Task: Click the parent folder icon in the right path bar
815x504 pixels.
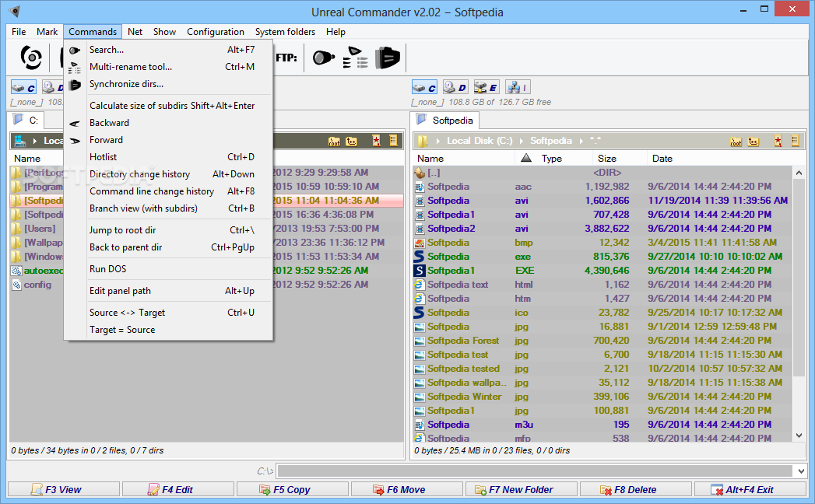Action: tap(754, 142)
